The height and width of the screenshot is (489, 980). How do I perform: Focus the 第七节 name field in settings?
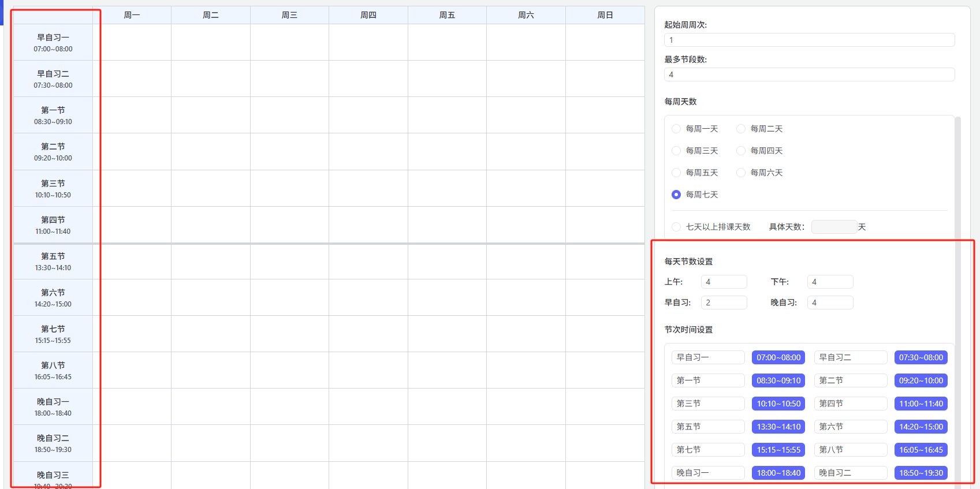point(708,450)
